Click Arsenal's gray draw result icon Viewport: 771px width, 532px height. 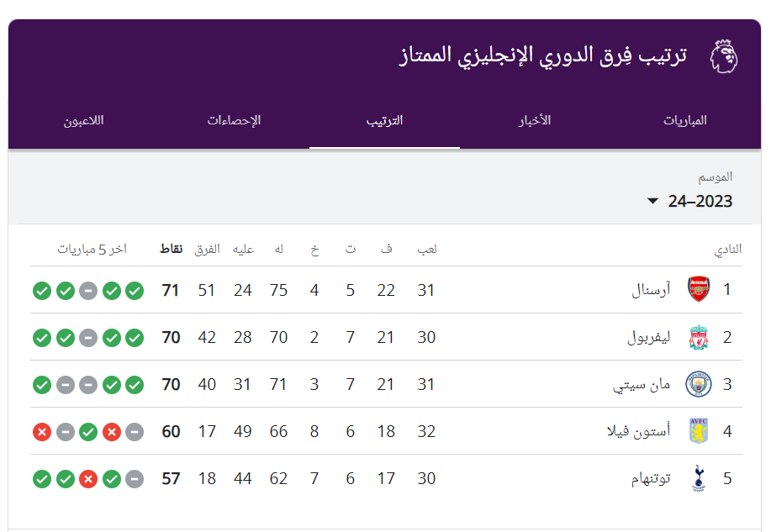click(x=88, y=291)
